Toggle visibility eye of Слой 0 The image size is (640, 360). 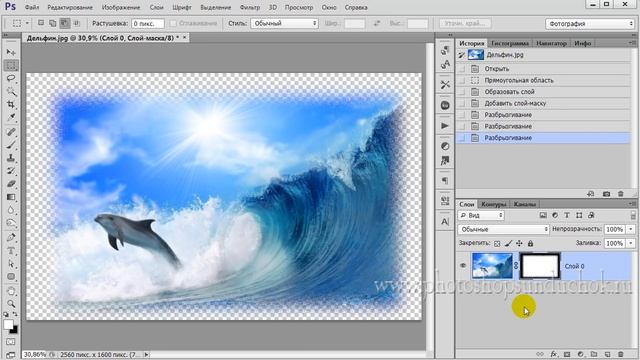pos(463,266)
